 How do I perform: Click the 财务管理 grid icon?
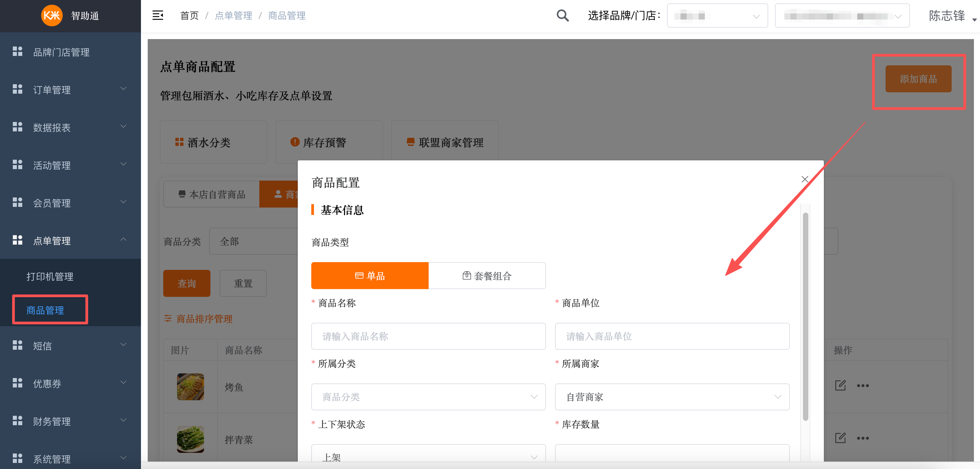coord(18,421)
